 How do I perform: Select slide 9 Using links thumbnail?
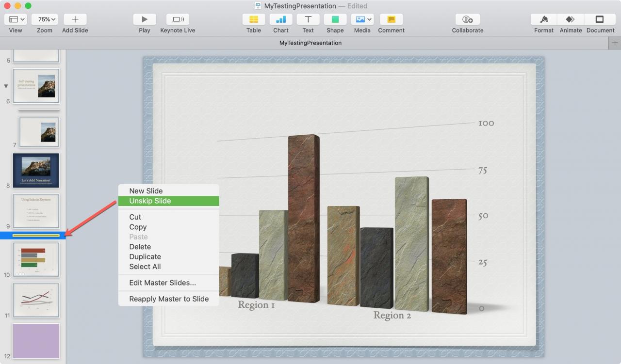pos(36,211)
